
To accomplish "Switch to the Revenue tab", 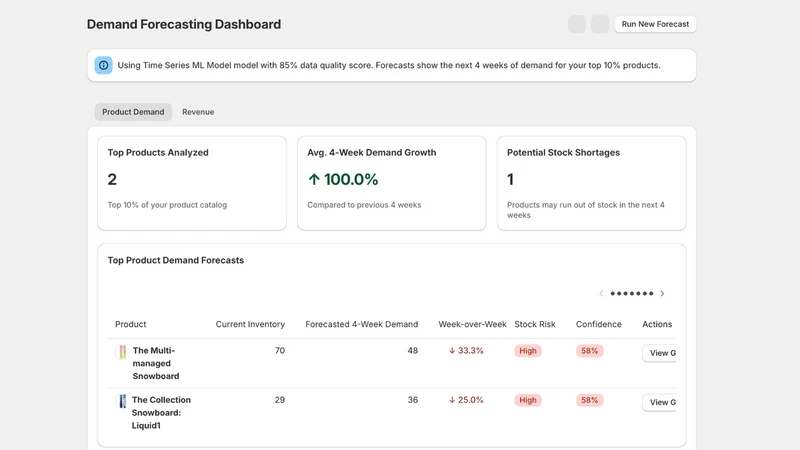I will [198, 112].
